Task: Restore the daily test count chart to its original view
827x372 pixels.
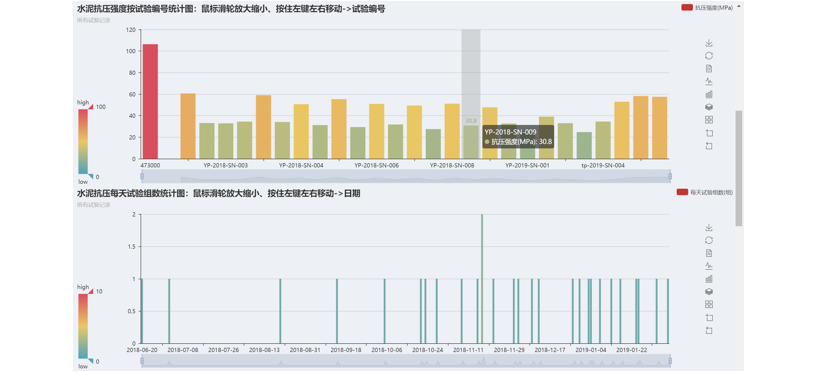Action: tap(709, 240)
